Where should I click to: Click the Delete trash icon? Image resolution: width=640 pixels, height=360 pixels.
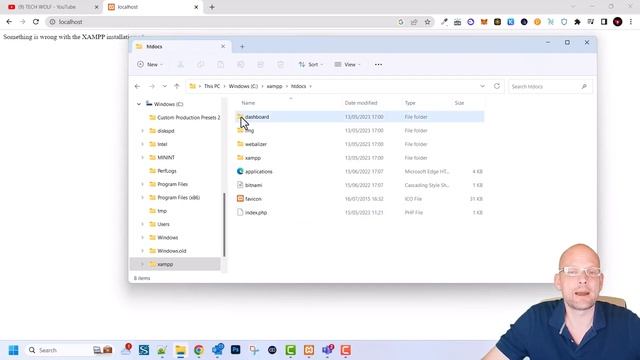[x=280, y=64]
